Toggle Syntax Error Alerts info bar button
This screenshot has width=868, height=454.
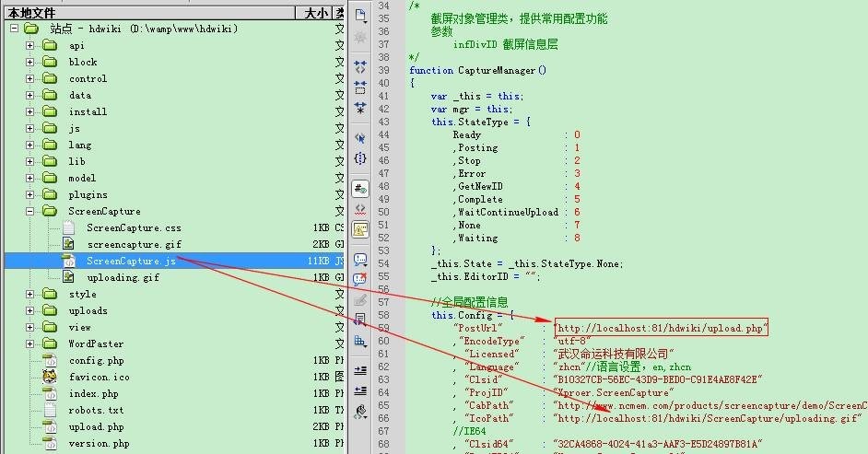[x=360, y=229]
